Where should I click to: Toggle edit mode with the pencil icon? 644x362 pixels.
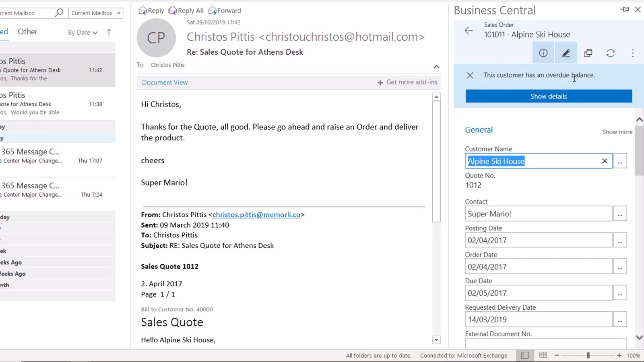point(566,53)
